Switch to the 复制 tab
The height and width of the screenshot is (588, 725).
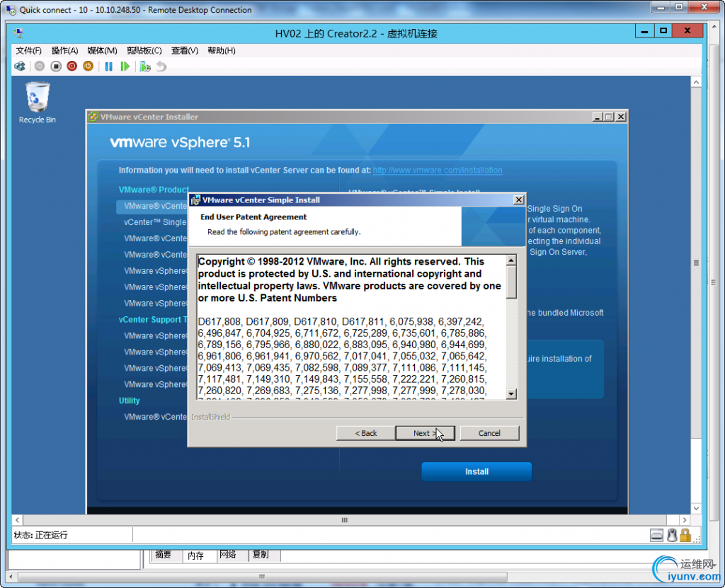pyautogui.click(x=261, y=555)
